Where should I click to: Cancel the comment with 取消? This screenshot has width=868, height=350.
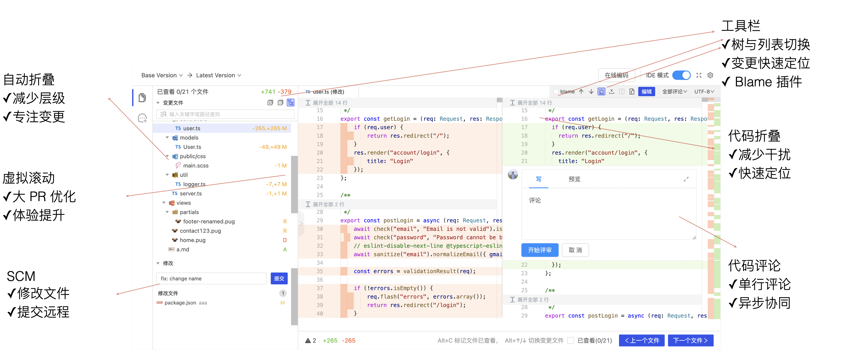tap(575, 250)
